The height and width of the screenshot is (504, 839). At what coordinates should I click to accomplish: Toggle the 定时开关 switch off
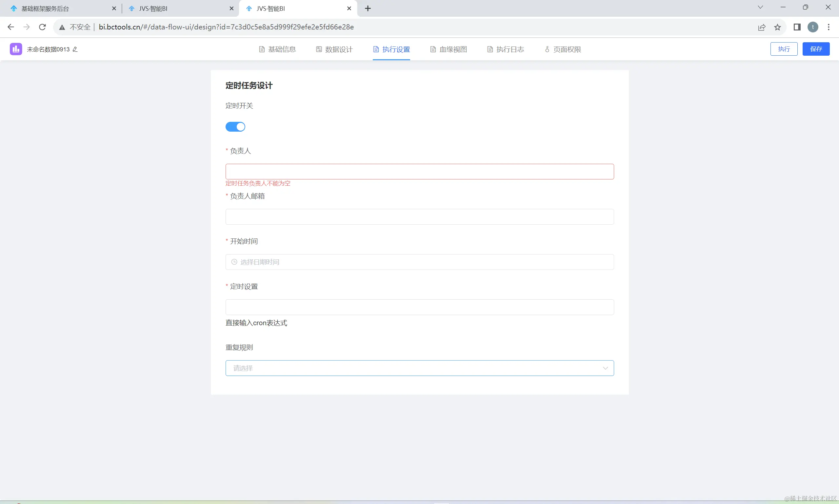235,127
